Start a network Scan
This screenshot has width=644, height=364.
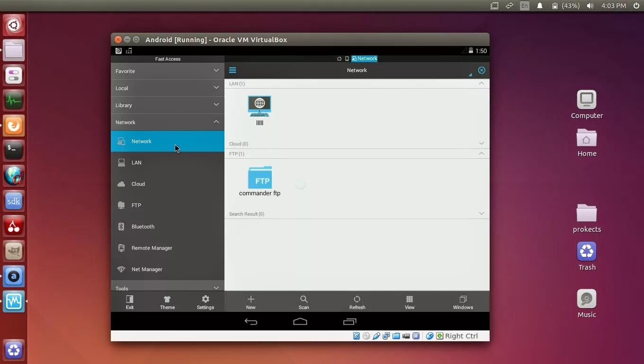pos(304,302)
